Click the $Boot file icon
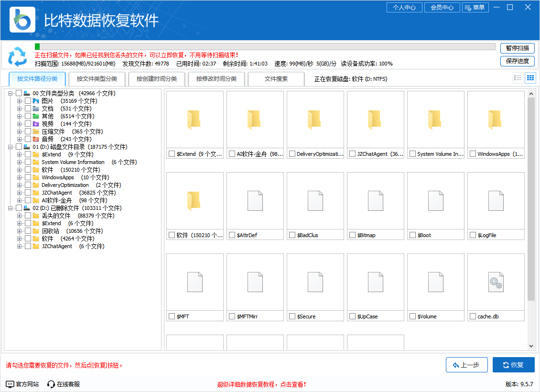This screenshot has width=540, height=392. tap(436, 201)
